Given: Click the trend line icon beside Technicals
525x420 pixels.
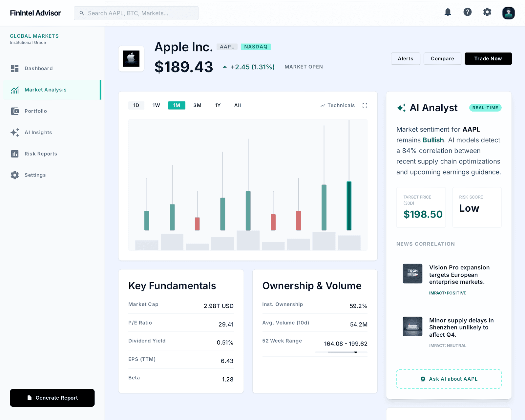Looking at the screenshot, I should click(323, 105).
